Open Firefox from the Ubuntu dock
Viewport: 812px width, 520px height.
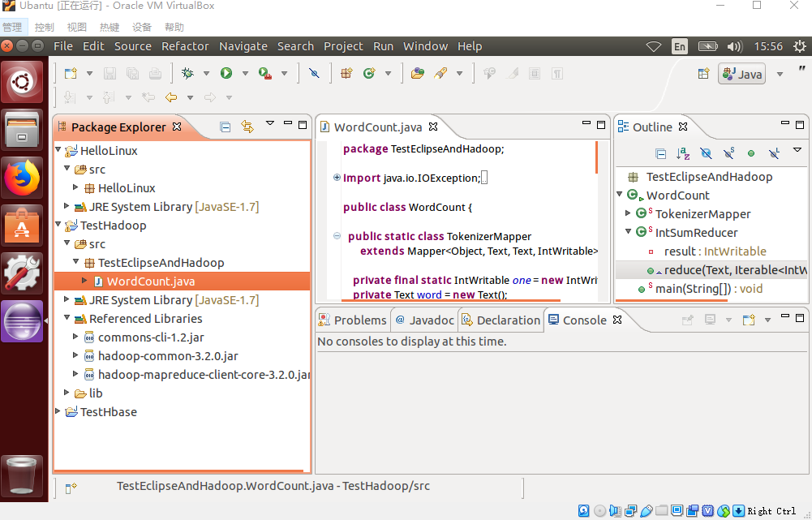22,178
